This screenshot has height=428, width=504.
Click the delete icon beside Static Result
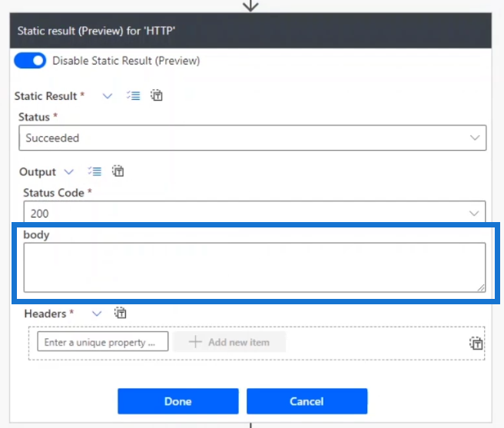click(x=157, y=95)
